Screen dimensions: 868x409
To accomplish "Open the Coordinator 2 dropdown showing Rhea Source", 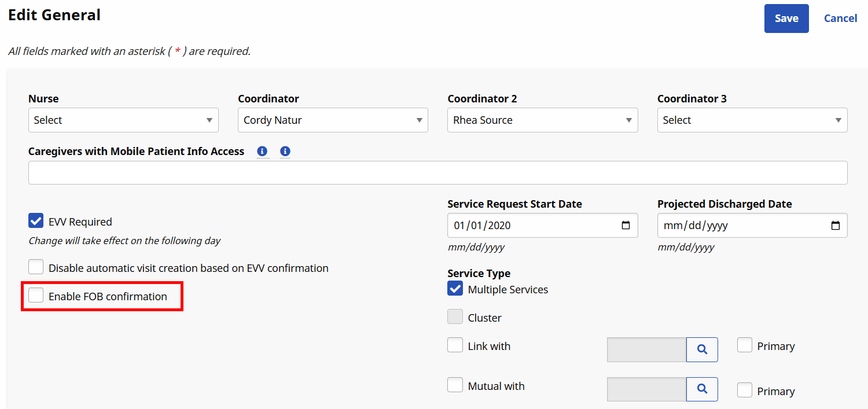I will tap(542, 120).
